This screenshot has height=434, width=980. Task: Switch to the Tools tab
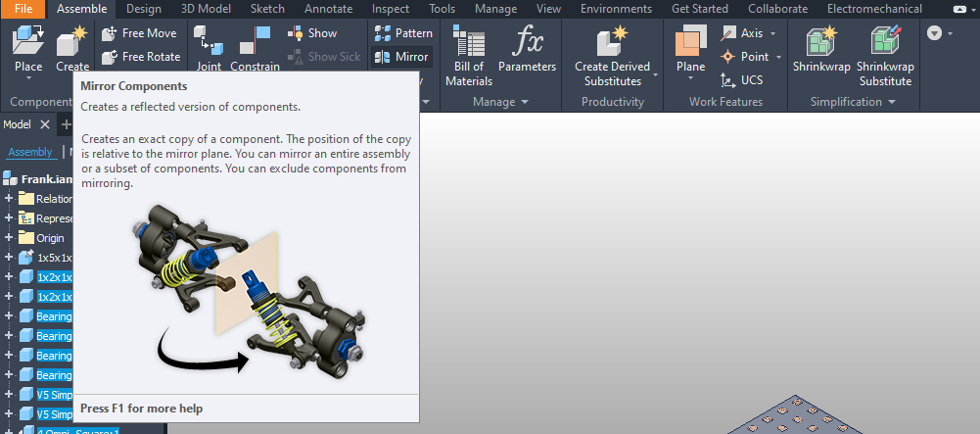pos(442,9)
